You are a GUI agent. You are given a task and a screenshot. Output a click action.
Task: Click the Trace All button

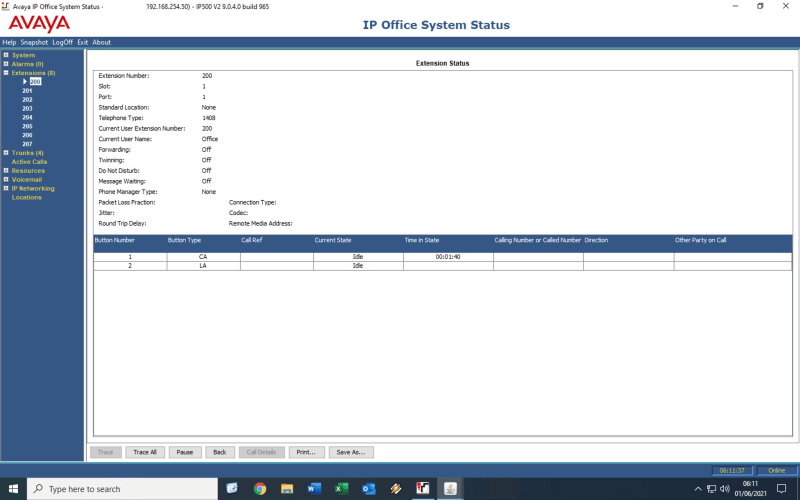(x=145, y=452)
